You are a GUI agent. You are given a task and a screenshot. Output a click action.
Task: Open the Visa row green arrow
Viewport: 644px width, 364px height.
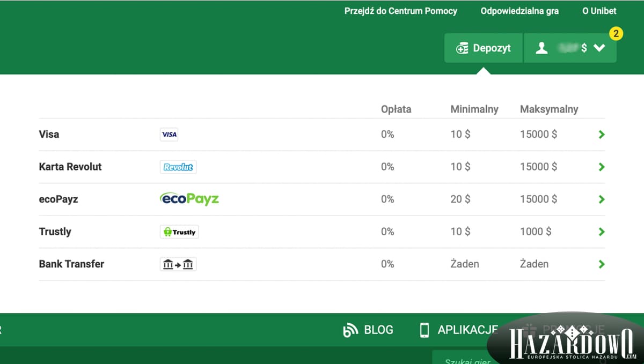coord(601,135)
